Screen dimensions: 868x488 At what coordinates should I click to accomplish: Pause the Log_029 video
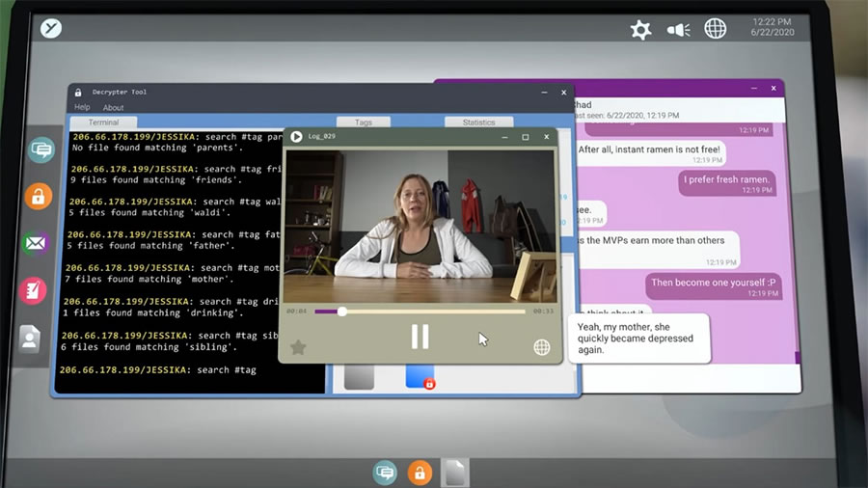(420, 337)
